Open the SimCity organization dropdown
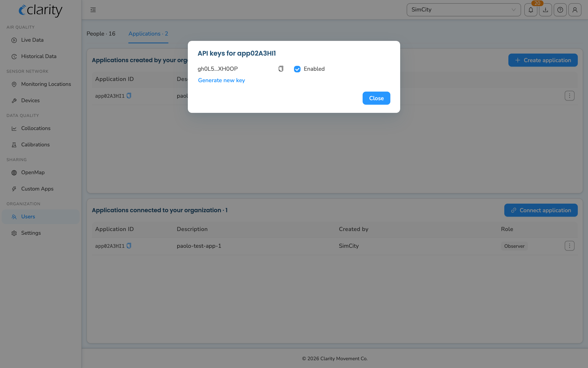The image size is (588, 368). click(464, 10)
